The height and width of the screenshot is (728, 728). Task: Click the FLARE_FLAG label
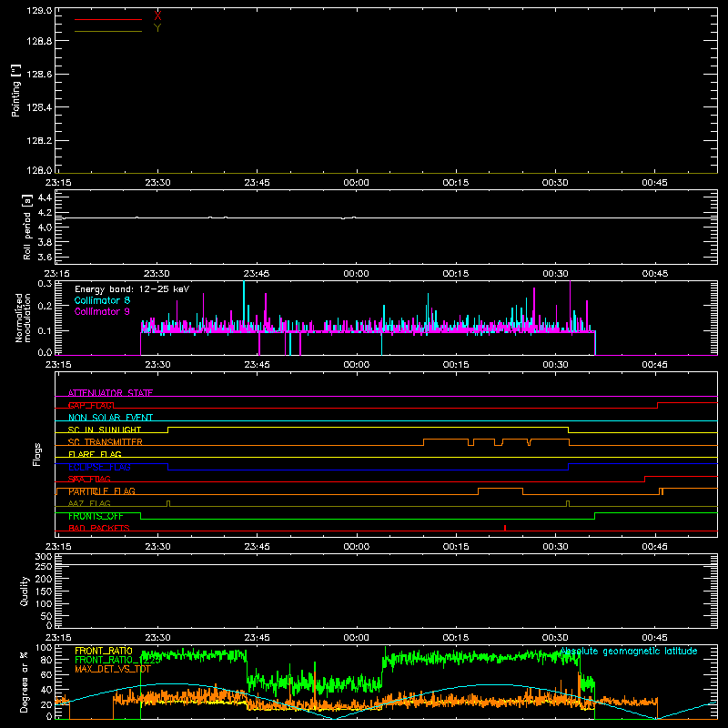tap(95, 454)
